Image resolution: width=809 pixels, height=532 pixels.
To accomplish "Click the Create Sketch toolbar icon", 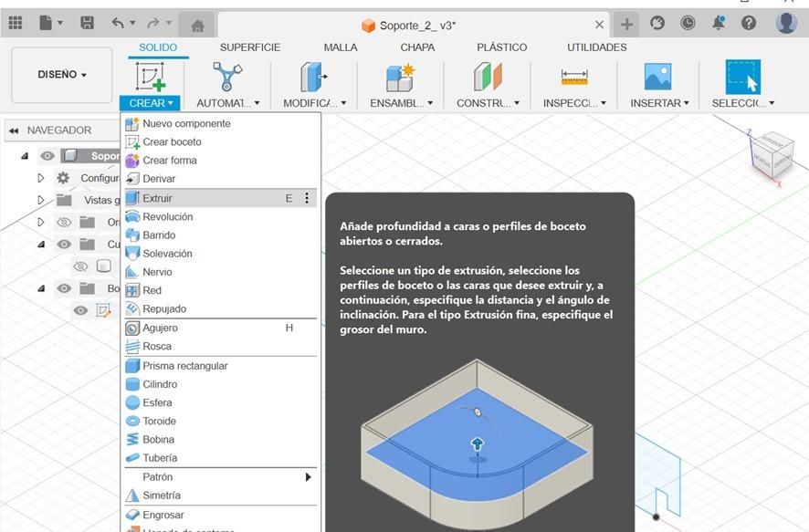I will pos(150,77).
